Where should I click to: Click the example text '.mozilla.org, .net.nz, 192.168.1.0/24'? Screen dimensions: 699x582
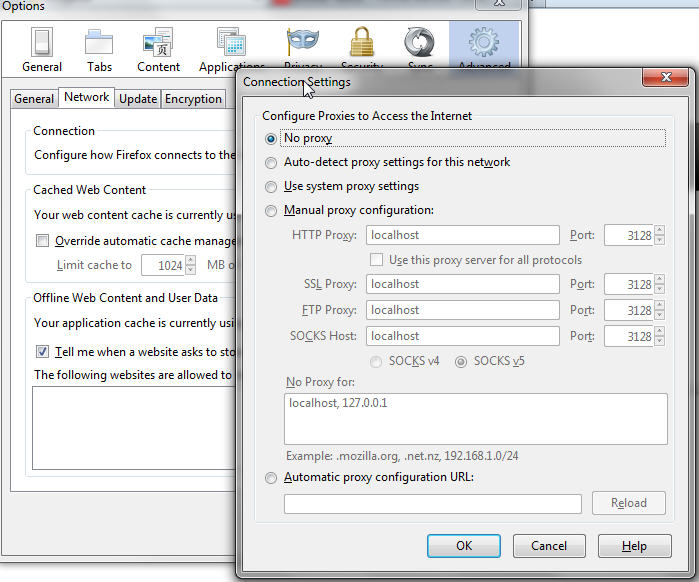tap(427, 456)
